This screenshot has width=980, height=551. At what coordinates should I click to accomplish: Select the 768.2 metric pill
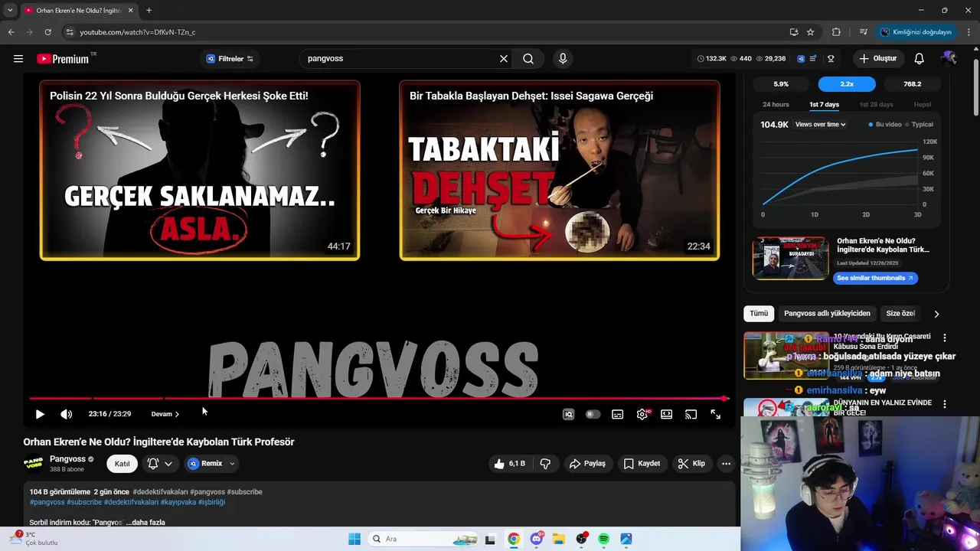912,84
